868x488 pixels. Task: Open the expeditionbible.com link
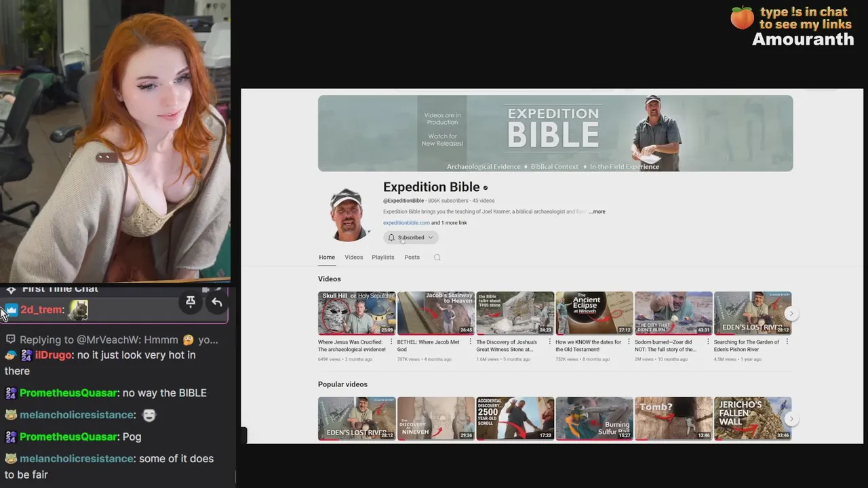[406, 223]
